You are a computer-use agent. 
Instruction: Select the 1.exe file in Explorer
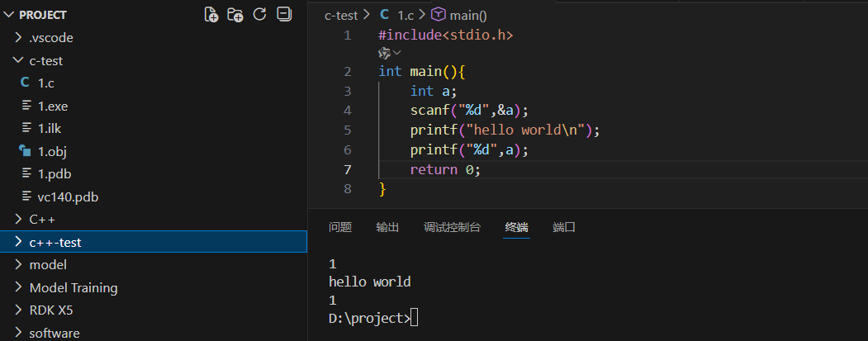click(x=51, y=106)
